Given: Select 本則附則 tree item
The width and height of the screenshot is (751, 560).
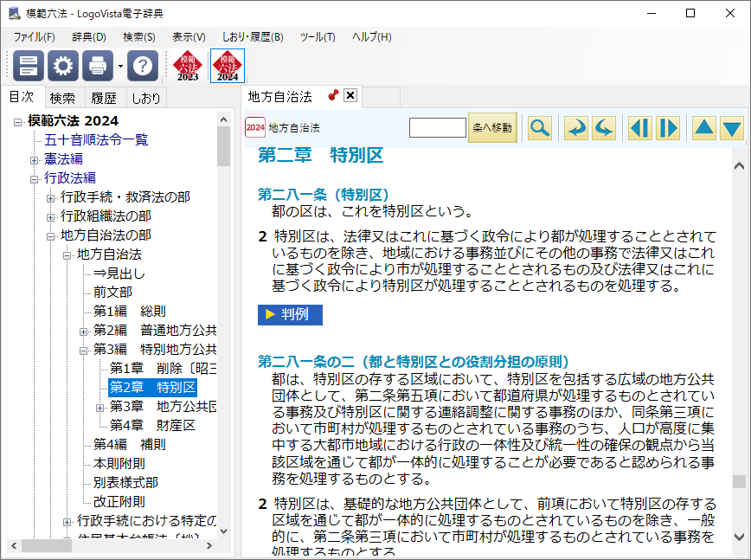Looking at the screenshot, I should (x=119, y=463).
